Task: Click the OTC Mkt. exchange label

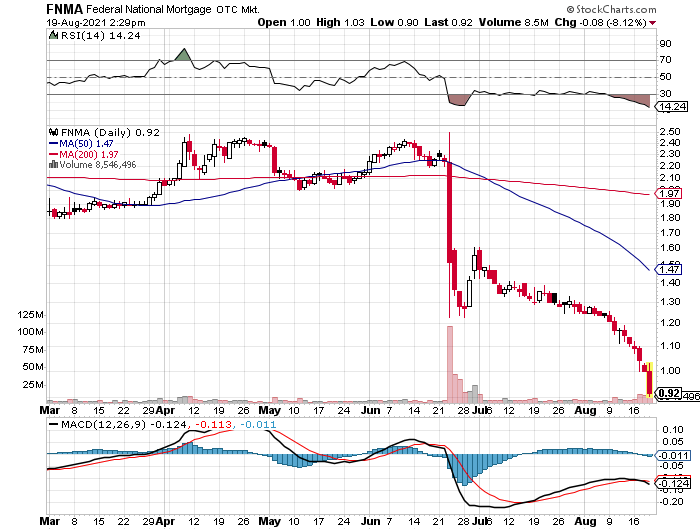Action: [238, 9]
